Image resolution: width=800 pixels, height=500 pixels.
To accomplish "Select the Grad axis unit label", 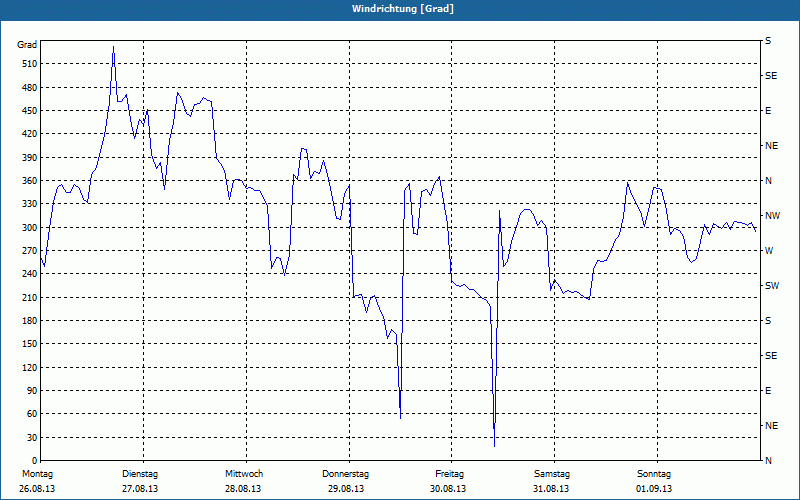I will coord(27,45).
